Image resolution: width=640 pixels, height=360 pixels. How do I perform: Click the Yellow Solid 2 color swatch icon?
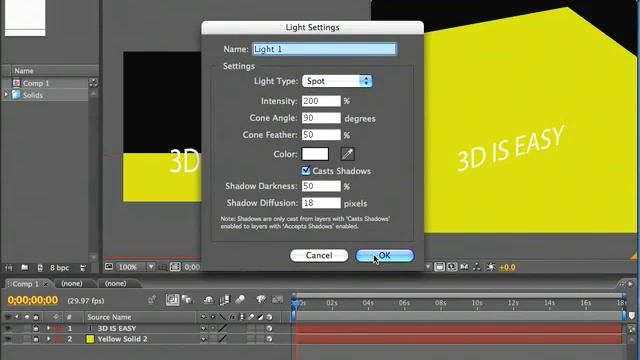tap(90, 339)
